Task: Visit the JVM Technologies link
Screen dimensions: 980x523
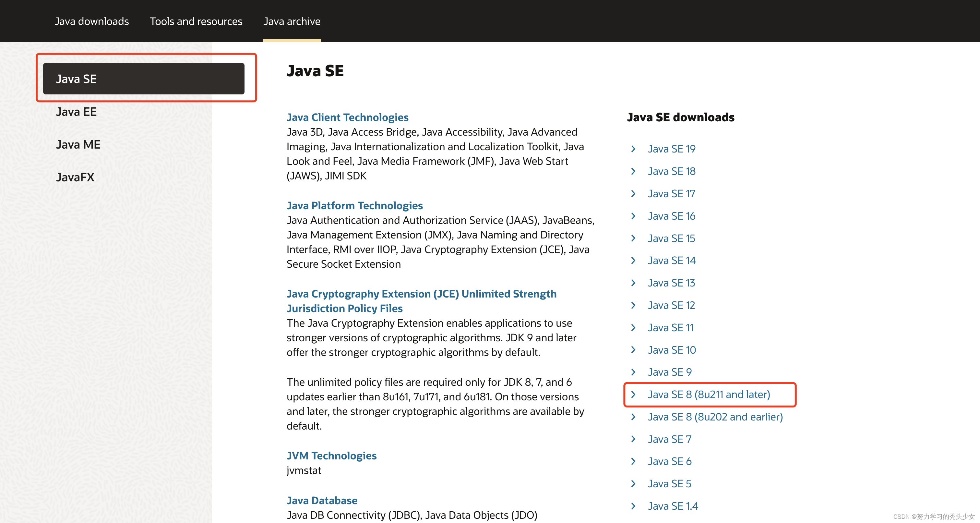Action: tap(331, 456)
